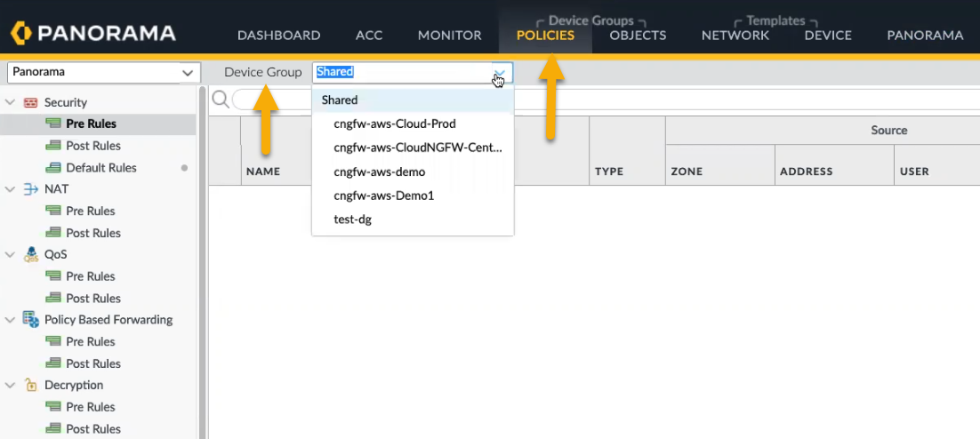
Task: Collapse the Decryption tree section
Action: pos(10,386)
